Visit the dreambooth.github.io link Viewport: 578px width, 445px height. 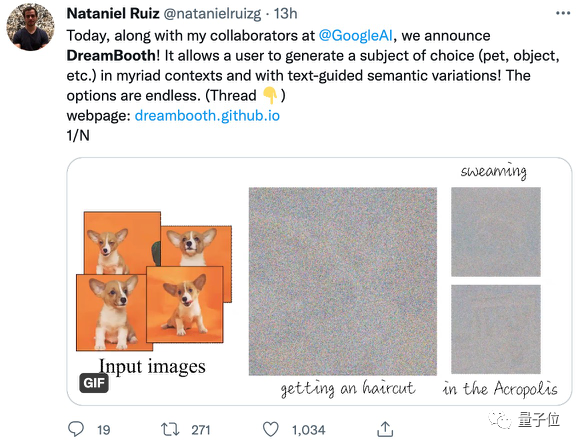[207, 116]
